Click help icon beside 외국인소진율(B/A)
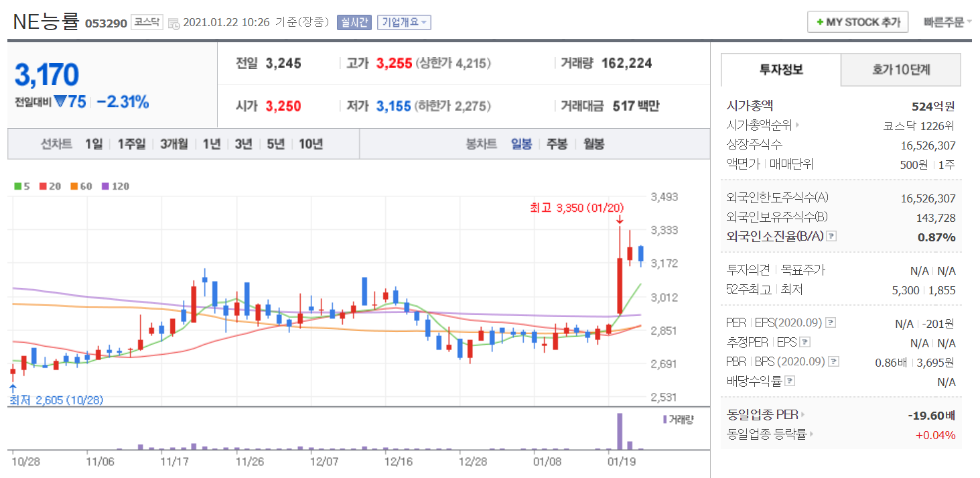980x478 pixels. click(x=831, y=237)
